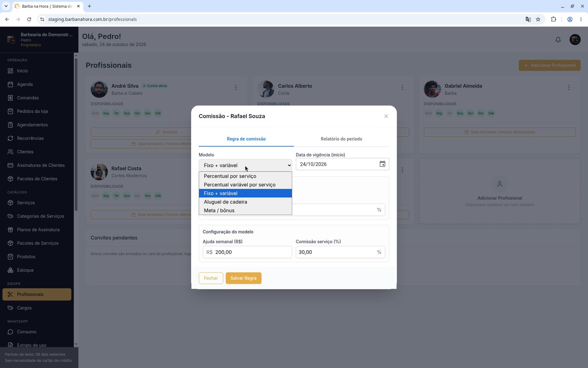Choose Percentual por serviço in the Modelo list

coord(245,176)
